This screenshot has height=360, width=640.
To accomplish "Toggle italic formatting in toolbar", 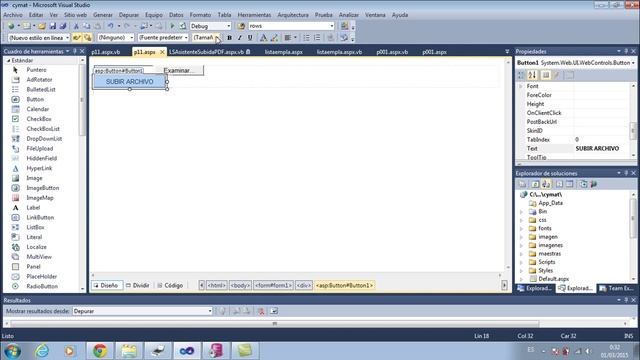I will pos(240,38).
